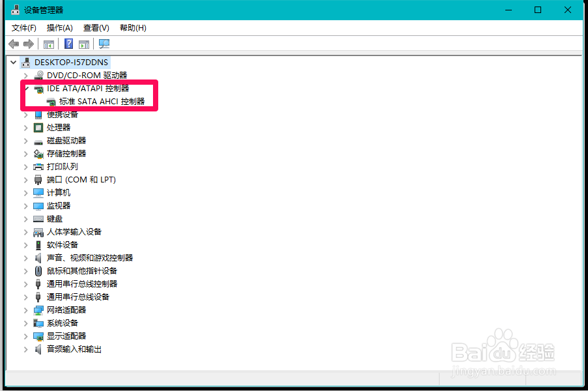Click the DESKTOP-I57DDNS computer icon
This screenshot has height=391, width=588.
[x=25, y=63]
